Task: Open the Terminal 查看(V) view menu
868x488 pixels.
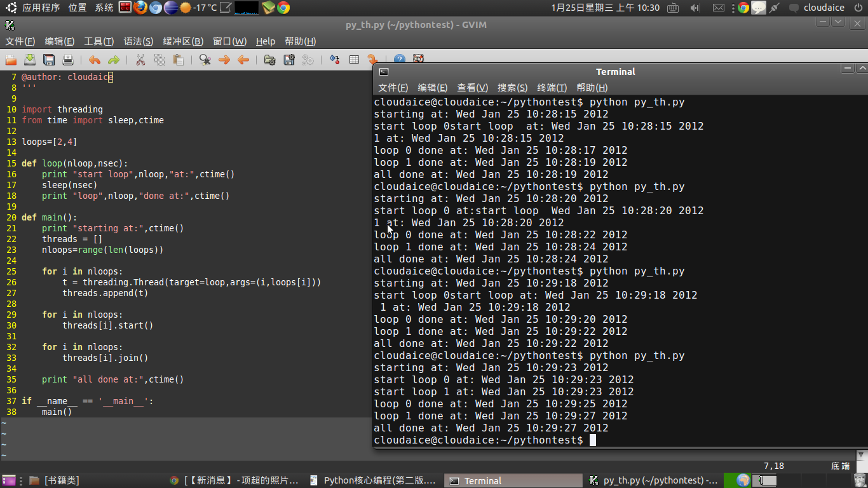Action: 472,88
